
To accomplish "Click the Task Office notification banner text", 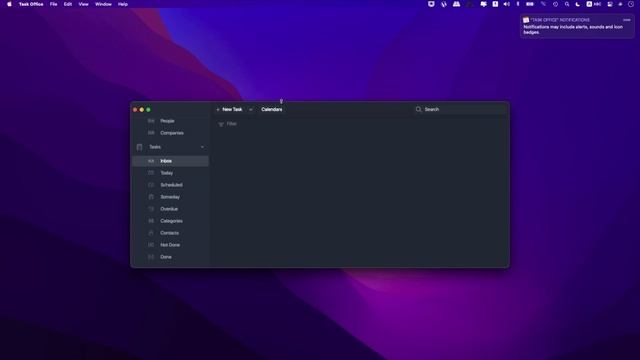I will pos(573,29).
